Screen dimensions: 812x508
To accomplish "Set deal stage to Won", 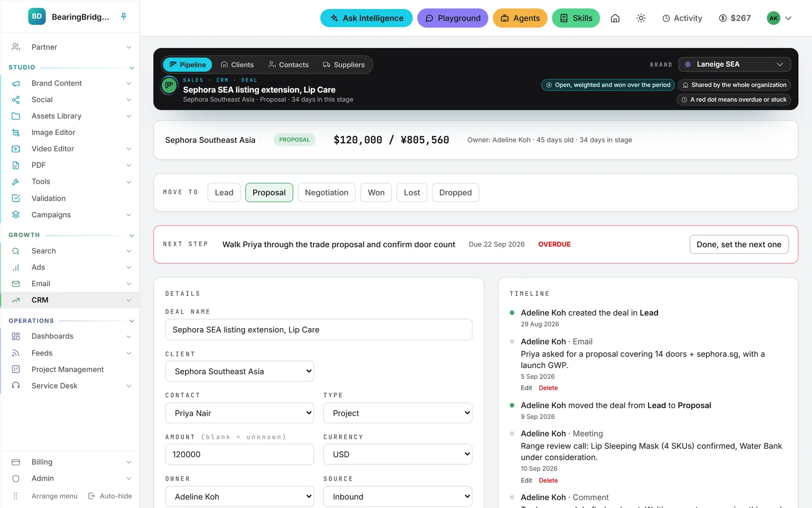I will [x=376, y=193].
